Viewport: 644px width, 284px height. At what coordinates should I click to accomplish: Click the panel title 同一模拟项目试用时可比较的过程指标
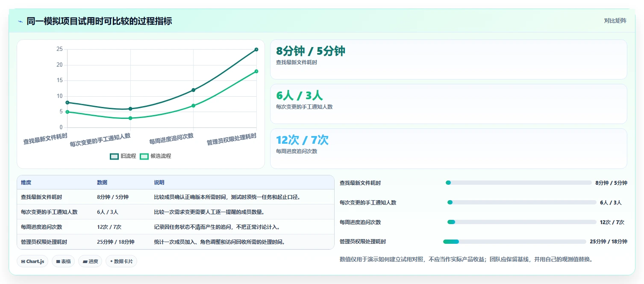(100, 21)
